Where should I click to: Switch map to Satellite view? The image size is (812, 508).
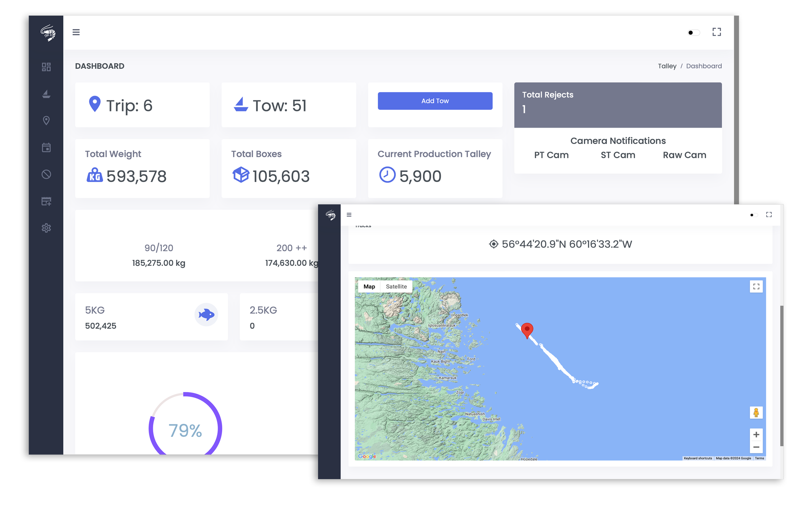coord(396,287)
